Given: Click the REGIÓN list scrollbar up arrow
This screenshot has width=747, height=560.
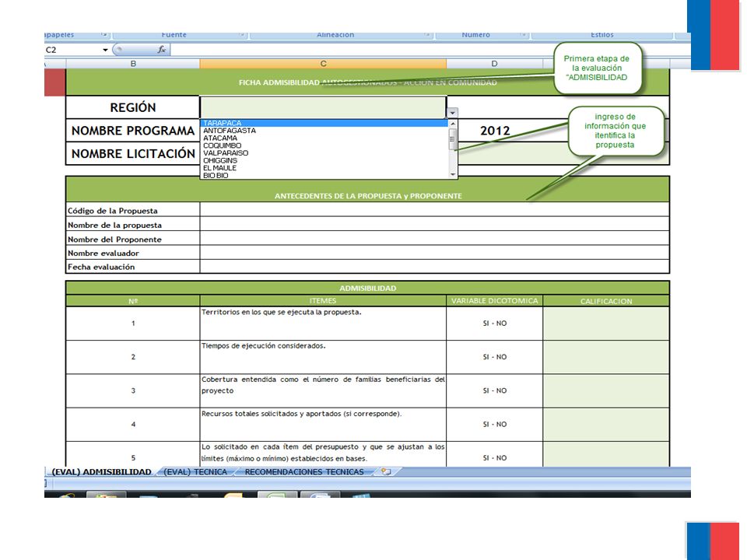Looking at the screenshot, I should tap(453, 124).
